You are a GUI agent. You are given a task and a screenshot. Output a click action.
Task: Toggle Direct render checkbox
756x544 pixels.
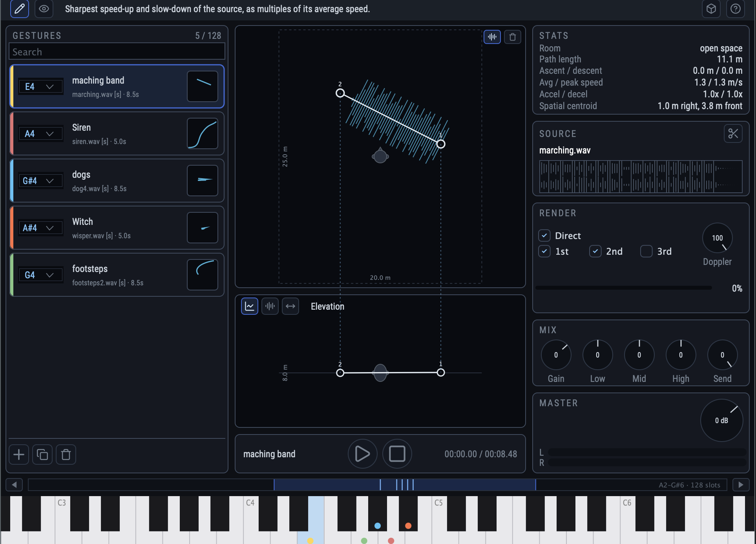coord(544,235)
